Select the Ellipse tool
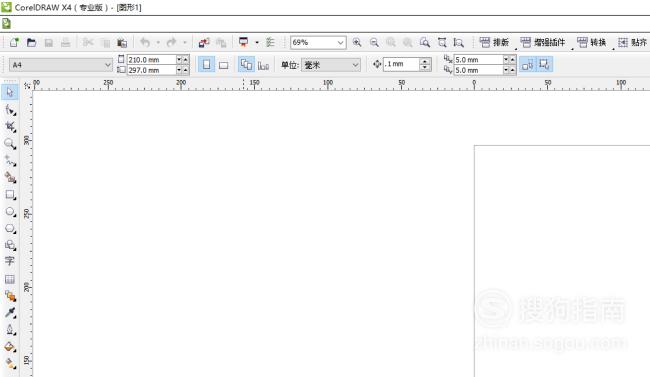Image resolution: width=650 pixels, height=377 pixels. click(10, 212)
